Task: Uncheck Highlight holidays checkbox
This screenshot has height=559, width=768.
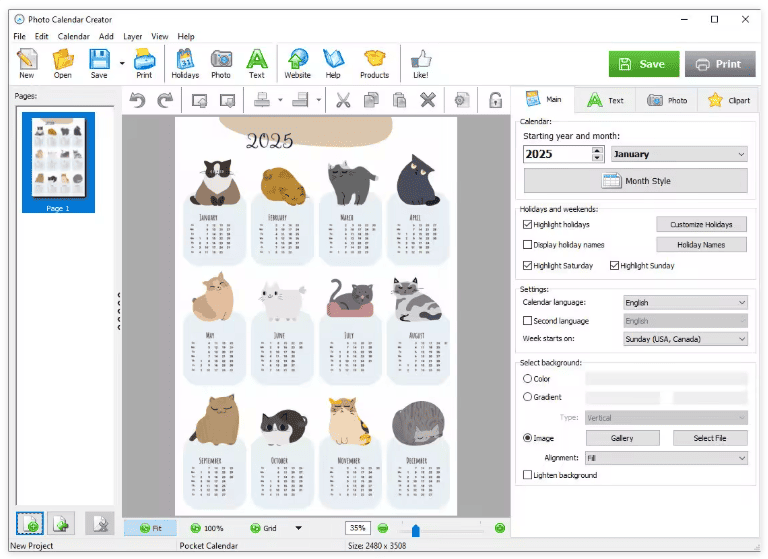Action: pyautogui.click(x=528, y=224)
